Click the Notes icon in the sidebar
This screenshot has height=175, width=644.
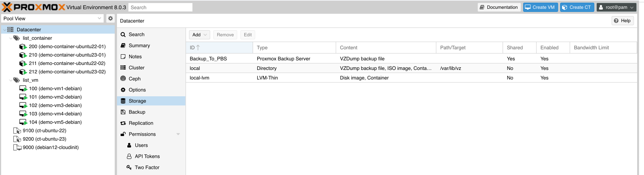(123, 57)
